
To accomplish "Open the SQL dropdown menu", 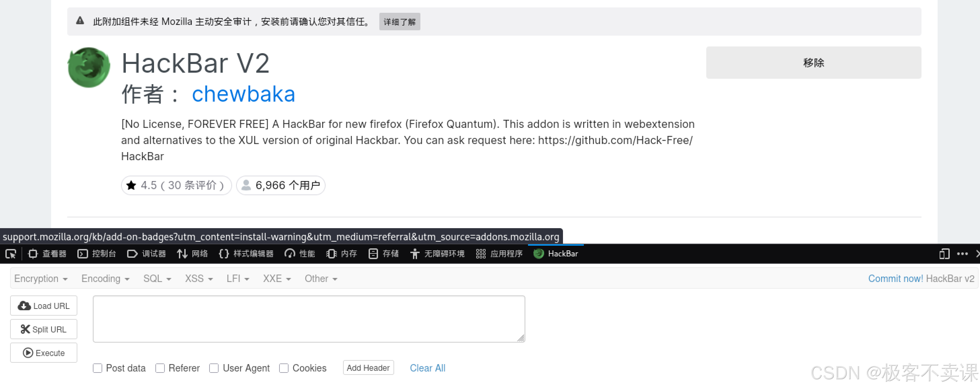I will (157, 279).
